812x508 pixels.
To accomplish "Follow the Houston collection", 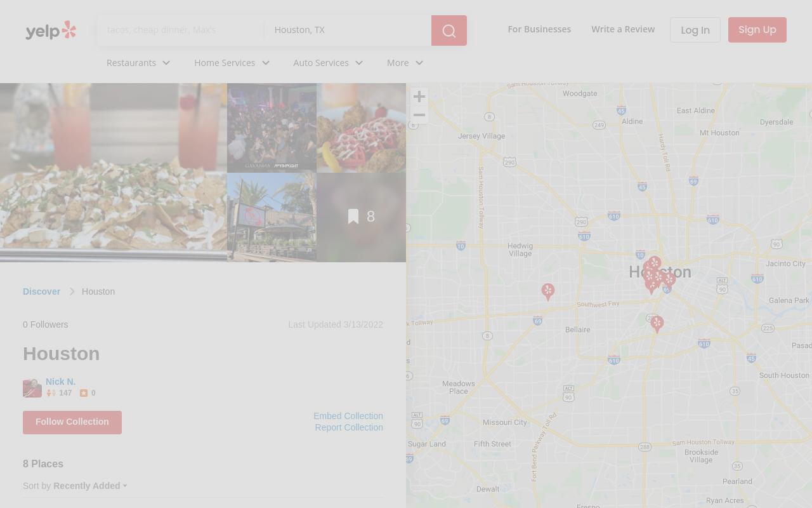I will (72, 422).
